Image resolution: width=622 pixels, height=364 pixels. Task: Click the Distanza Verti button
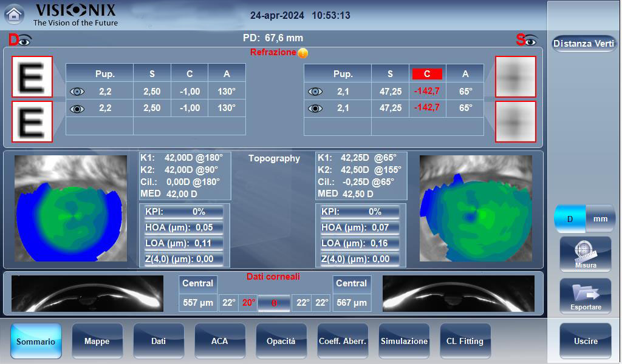coord(584,44)
